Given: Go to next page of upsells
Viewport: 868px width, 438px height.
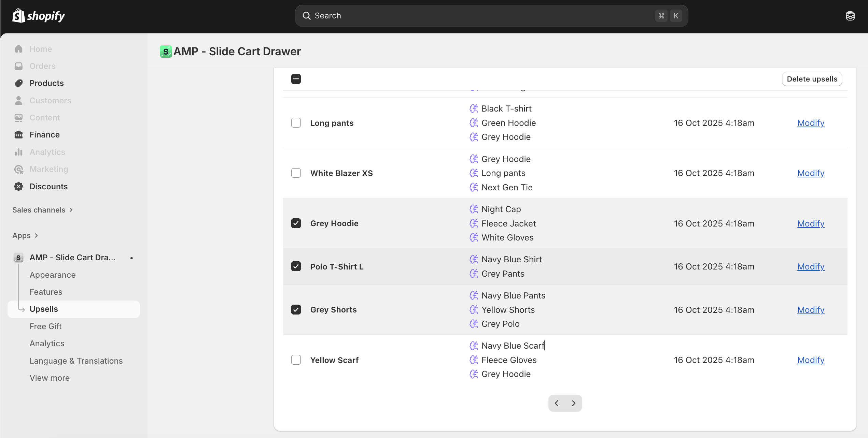Looking at the screenshot, I should 574,403.
